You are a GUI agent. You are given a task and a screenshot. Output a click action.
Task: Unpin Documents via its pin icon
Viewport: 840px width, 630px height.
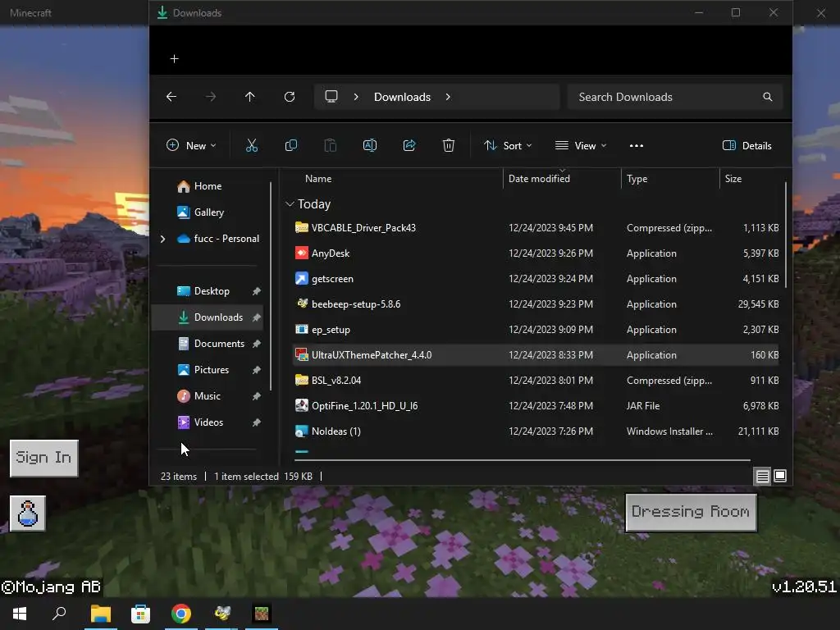[x=256, y=344]
